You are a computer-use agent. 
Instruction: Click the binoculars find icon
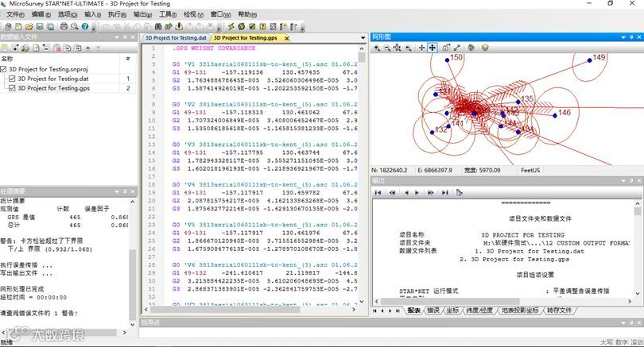click(x=158, y=27)
